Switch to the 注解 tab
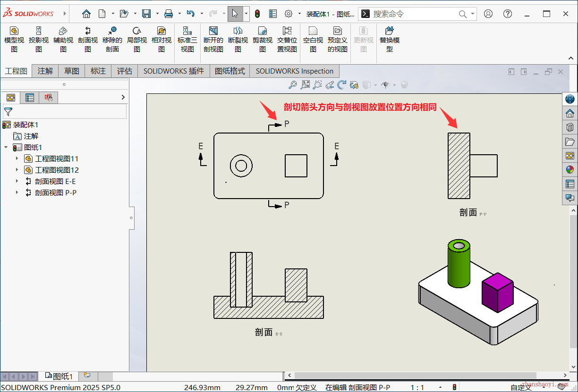 click(45, 71)
